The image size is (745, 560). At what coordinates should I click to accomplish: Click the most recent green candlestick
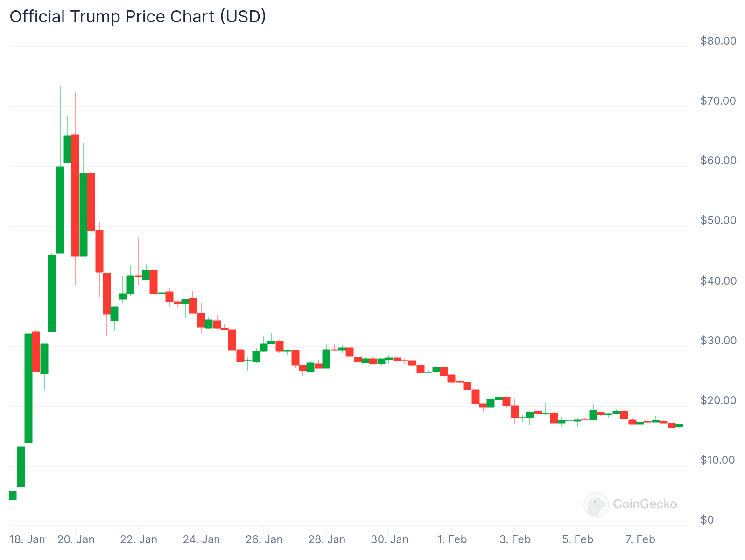point(679,425)
